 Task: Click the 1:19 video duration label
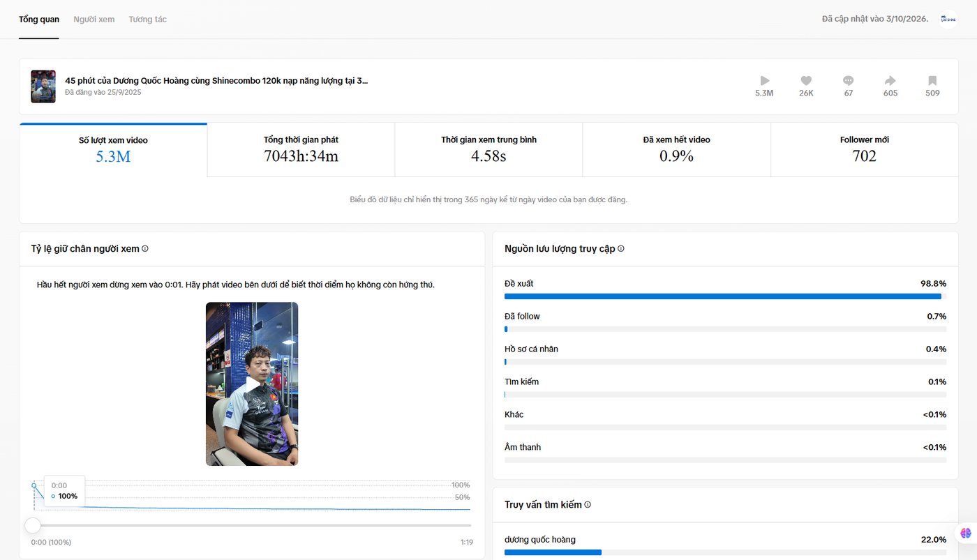pyautogui.click(x=467, y=542)
